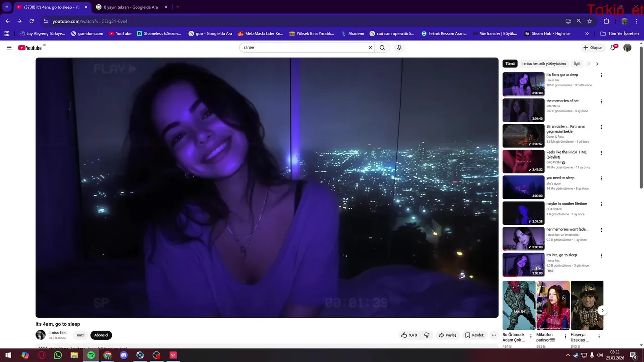
Task: Close the '8 yayın tekrarı' tab
Action: (166, 7)
